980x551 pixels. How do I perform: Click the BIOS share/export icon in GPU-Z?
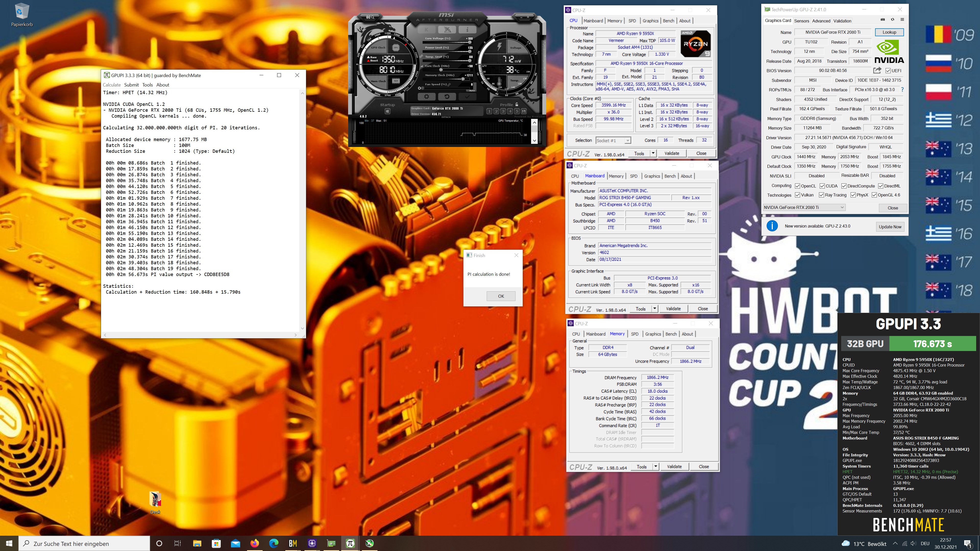(877, 70)
